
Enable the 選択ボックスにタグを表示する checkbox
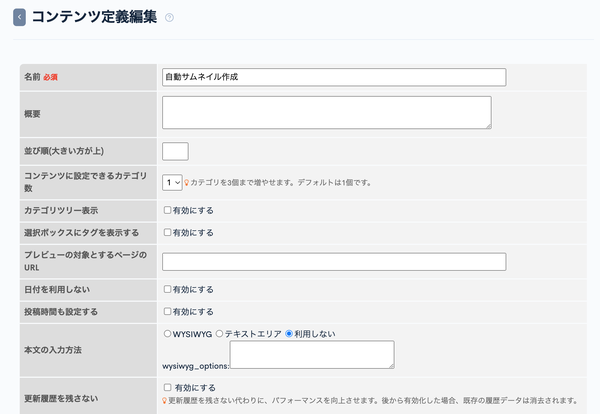coord(167,232)
